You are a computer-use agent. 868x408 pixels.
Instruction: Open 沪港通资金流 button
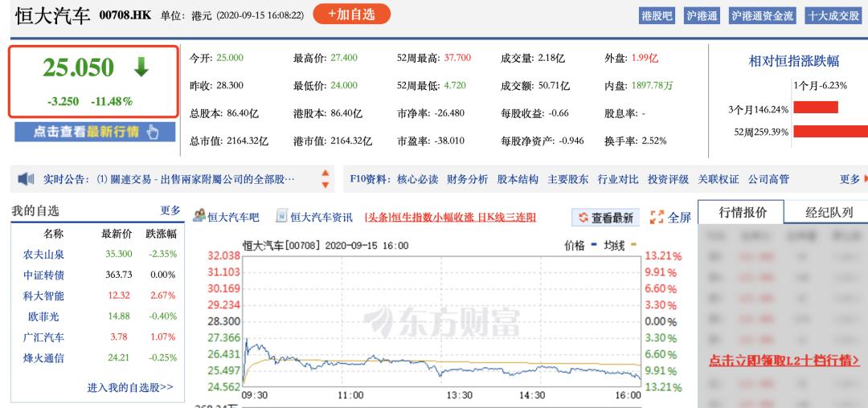pyautogui.click(x=762, y=15)
